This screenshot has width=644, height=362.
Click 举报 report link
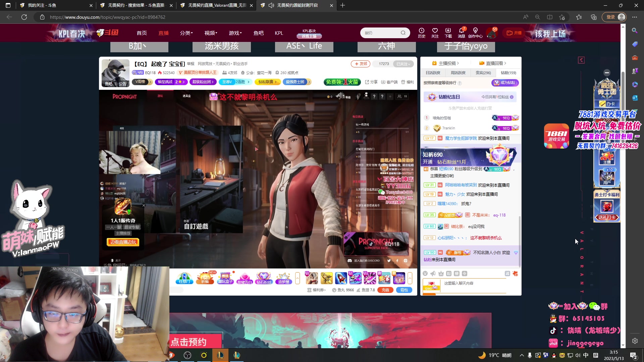191,64
